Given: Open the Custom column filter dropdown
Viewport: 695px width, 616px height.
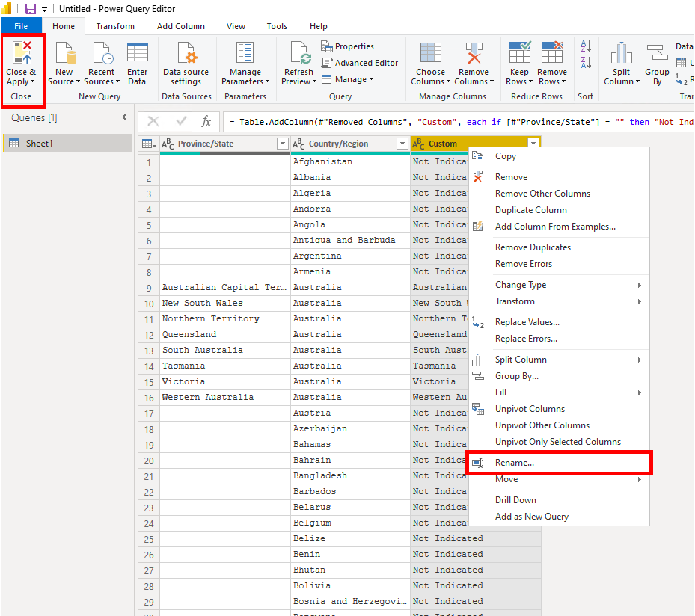Looking at the screenshot, I should 533,143.
